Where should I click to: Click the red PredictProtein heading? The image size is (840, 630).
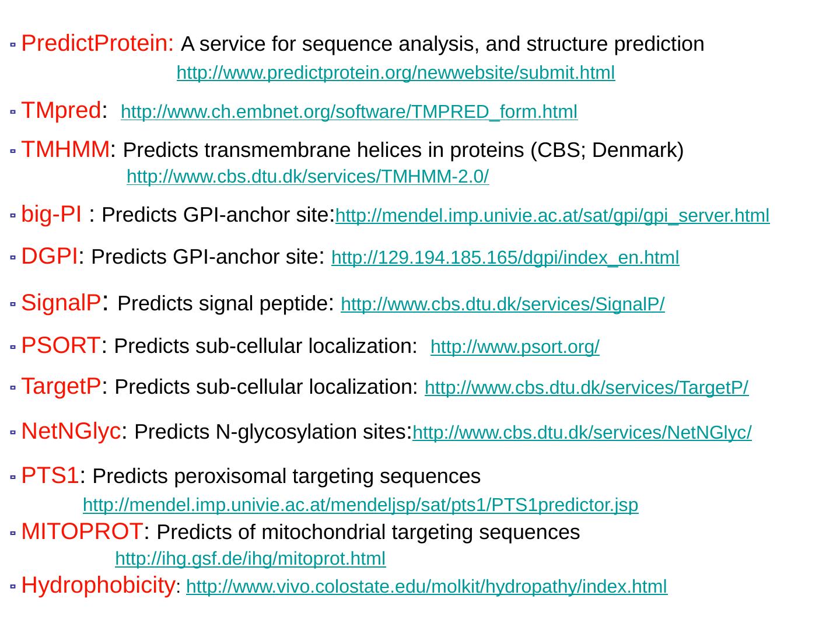[x=97, y=44]
